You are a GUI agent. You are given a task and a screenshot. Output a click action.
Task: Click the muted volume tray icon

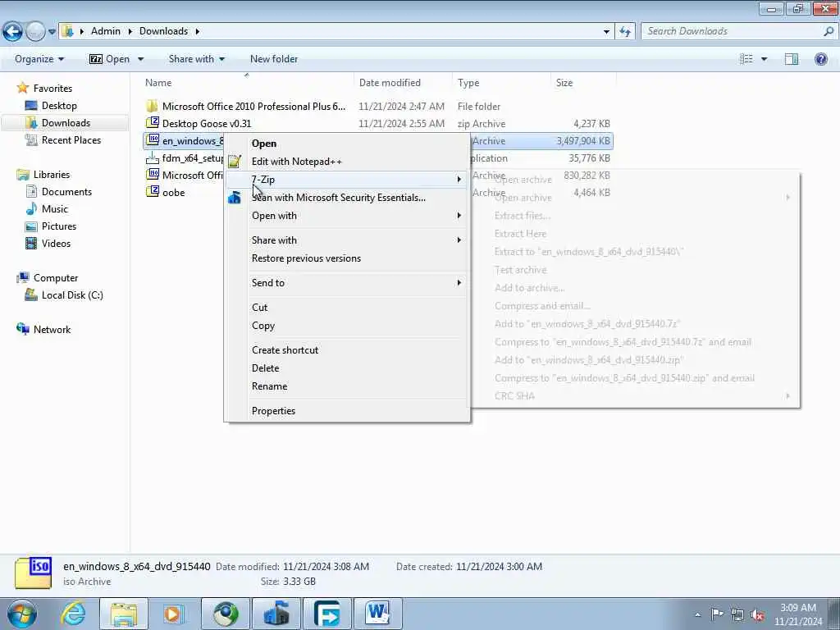click(x=757, y=615)
